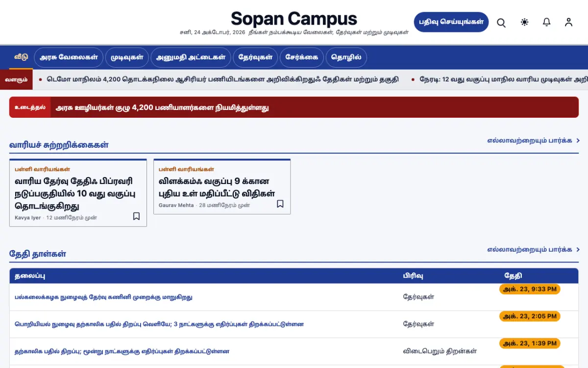Bookmark the Kavya Iyer article

coord(136,216)
